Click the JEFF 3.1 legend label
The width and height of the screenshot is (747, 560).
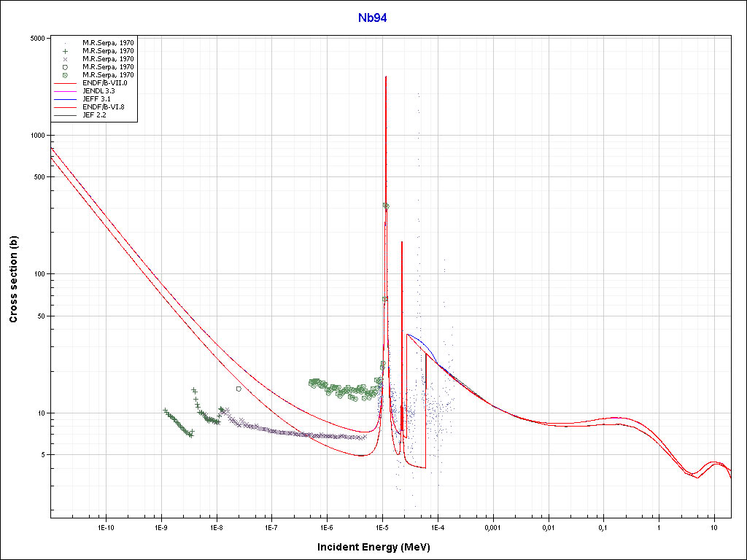pos(96,99)
